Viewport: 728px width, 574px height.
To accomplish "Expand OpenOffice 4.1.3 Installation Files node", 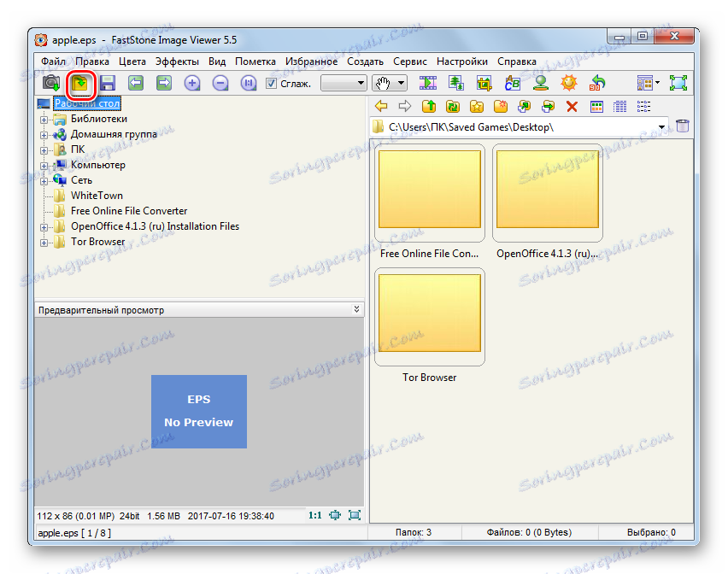I will point(44,227).
